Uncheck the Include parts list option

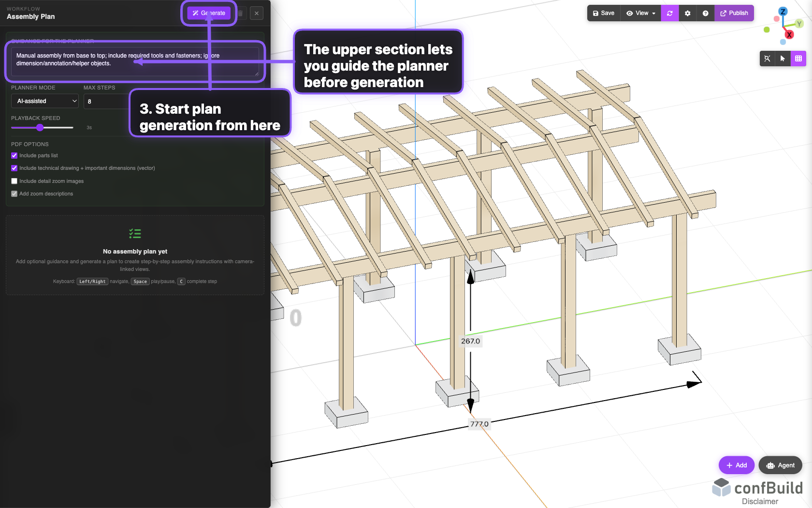pos(14,155)
